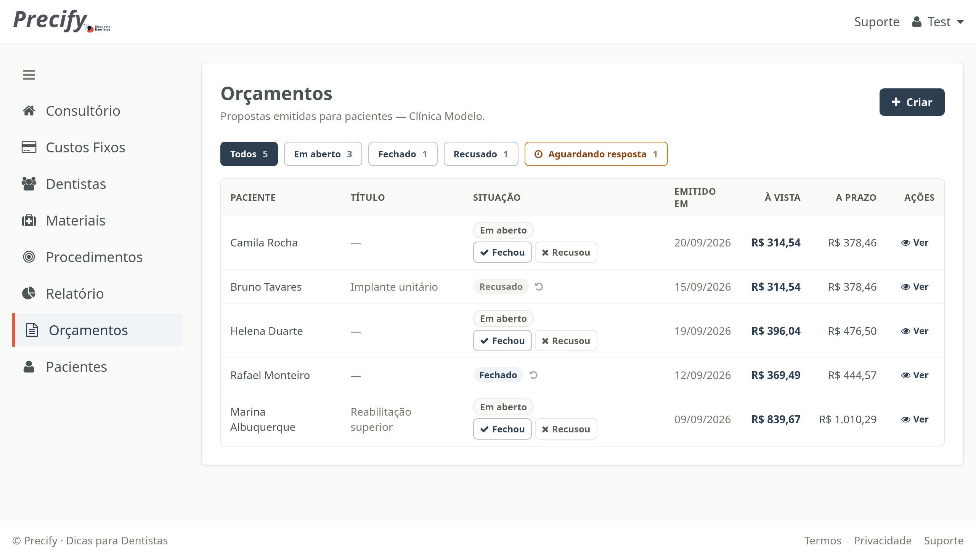Click the Fechado status badge in table
The height and width of the screenshot is (560, 976).
pyautogui.click(x=498, y=375)
